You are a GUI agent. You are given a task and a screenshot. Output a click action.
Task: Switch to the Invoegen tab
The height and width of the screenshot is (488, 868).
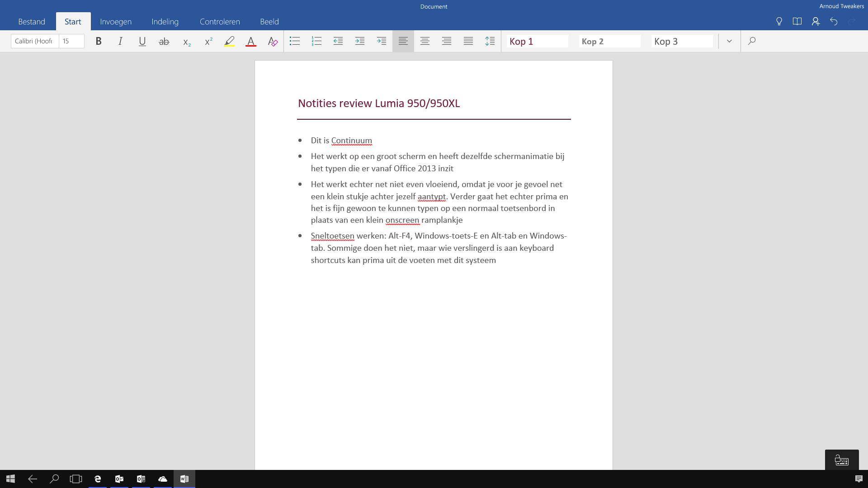click(x=116, y=22)
